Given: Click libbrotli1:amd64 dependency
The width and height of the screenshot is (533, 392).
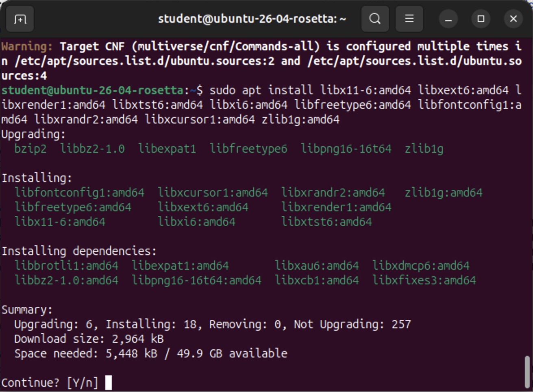Looking at the screenshot, I should click(x=66, y=266).
